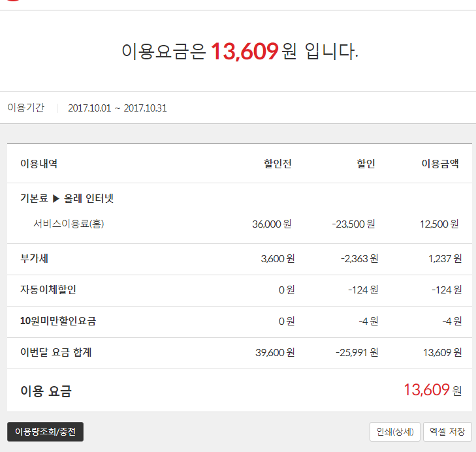Click the 부가세 row label
Image resolution: width=476 pixels, height=452 pixels.
(x=34, y=258)
